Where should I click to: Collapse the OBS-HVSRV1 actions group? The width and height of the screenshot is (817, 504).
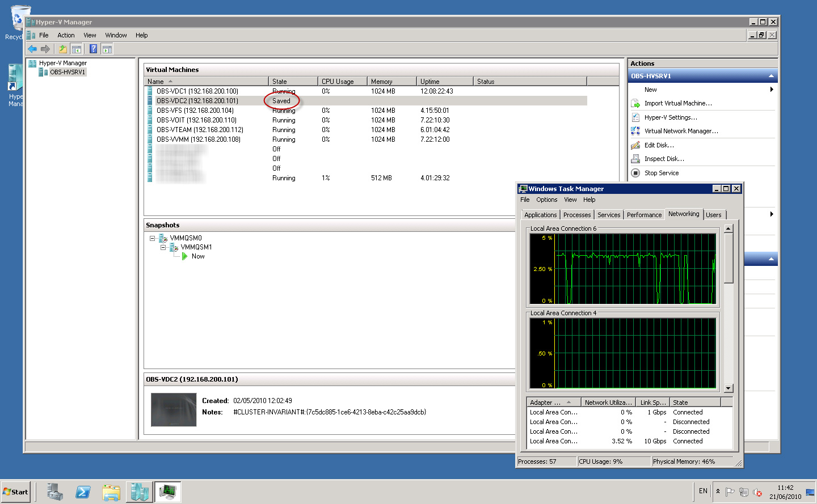point(770,75)
